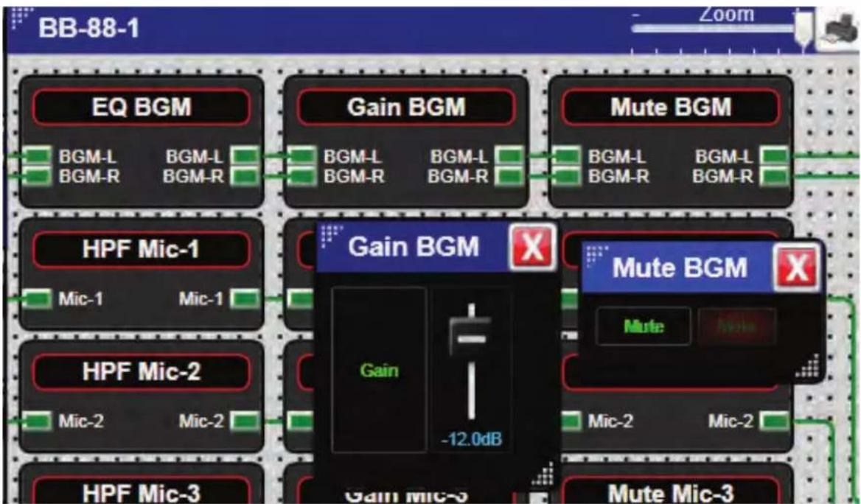Open the Gain BGM block title
861x504 pixels.
[406, 107]
